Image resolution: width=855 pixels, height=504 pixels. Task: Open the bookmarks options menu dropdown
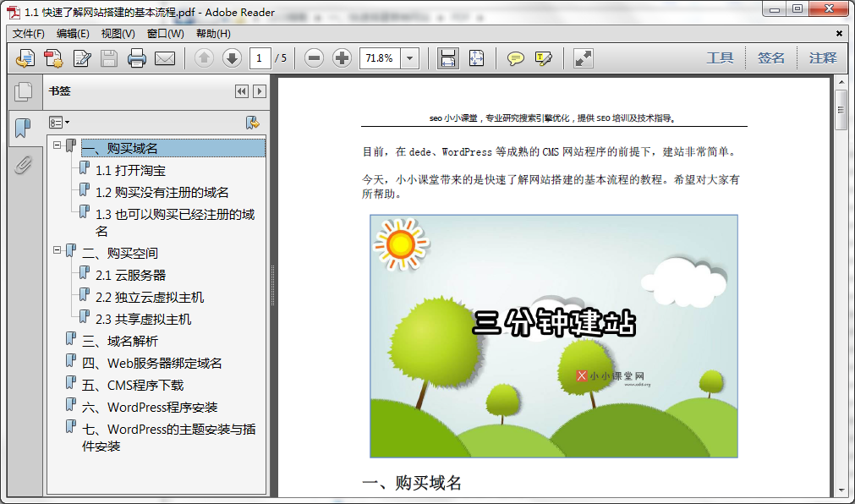point(59,122)
